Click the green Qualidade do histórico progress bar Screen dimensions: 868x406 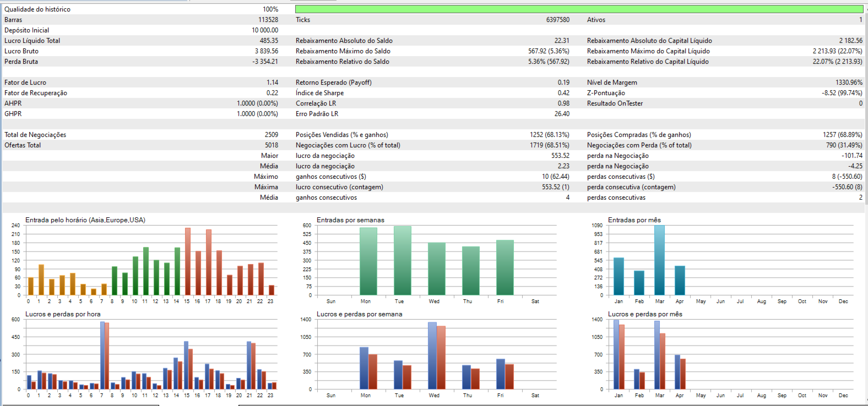coord(579,9)
